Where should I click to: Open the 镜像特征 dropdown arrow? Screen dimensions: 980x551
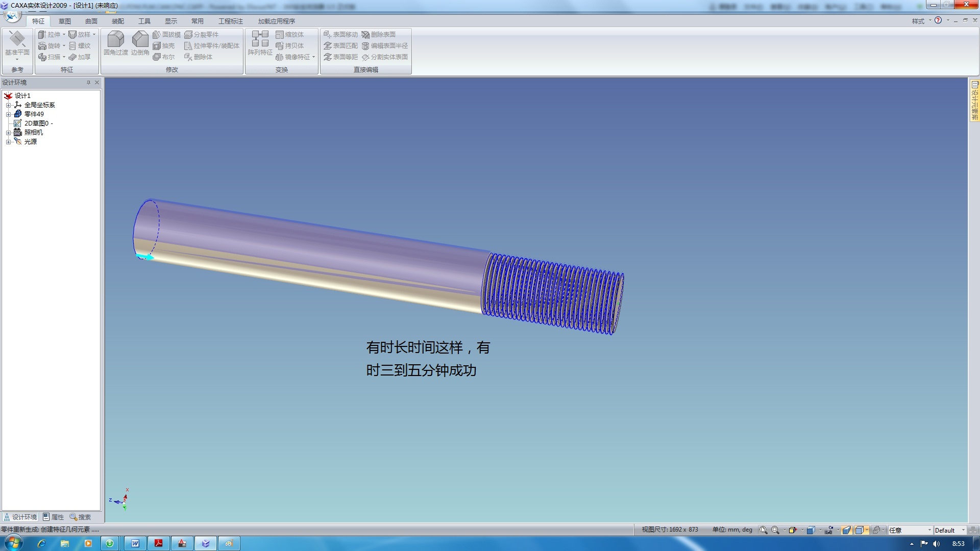313,57
